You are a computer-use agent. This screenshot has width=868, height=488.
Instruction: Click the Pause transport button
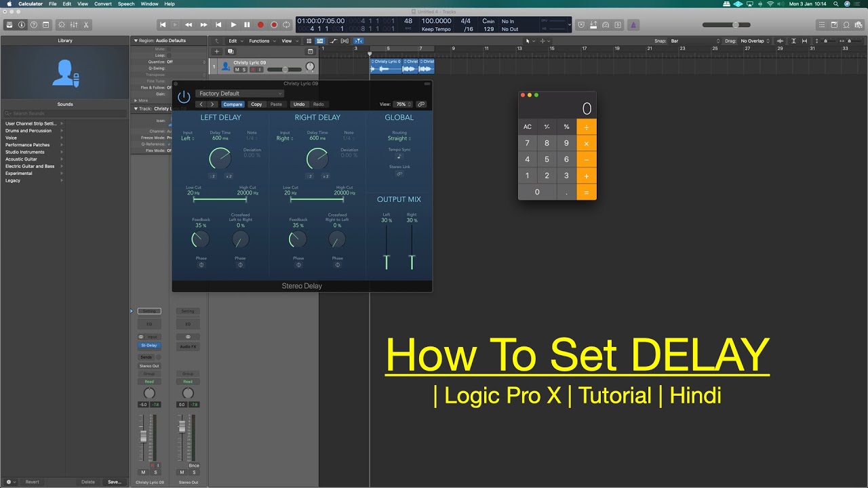[247, 24]
